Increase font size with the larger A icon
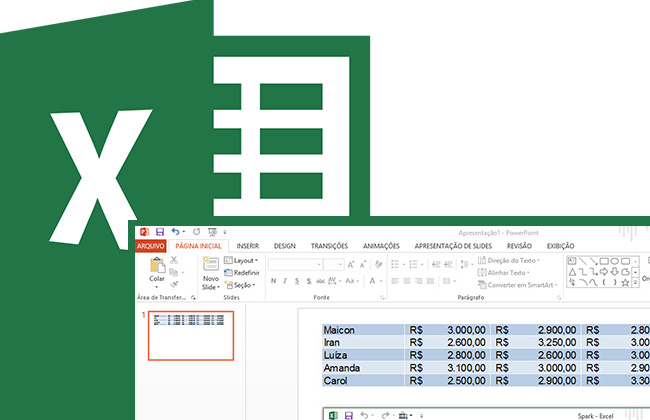The image size is (650, 420). 351,265
